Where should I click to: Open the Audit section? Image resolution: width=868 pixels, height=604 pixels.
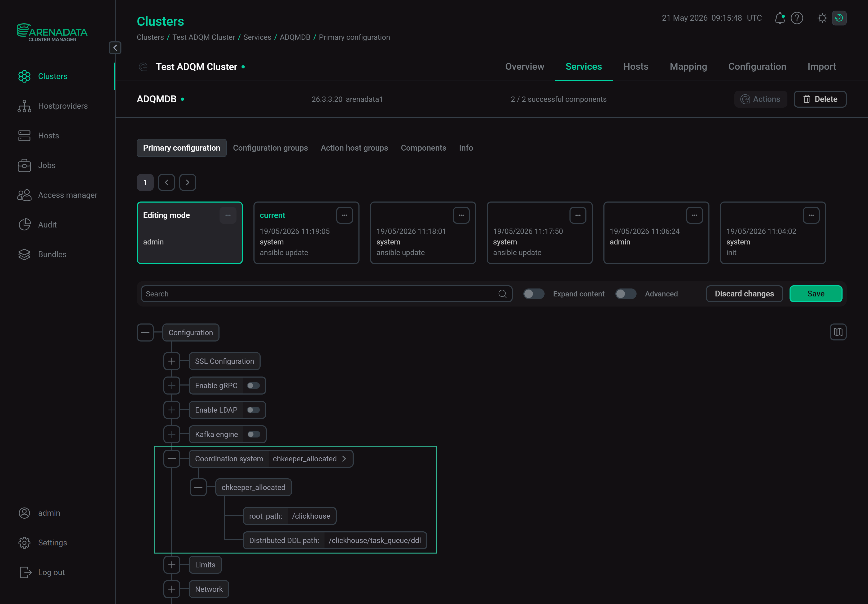tap(37, 225)
